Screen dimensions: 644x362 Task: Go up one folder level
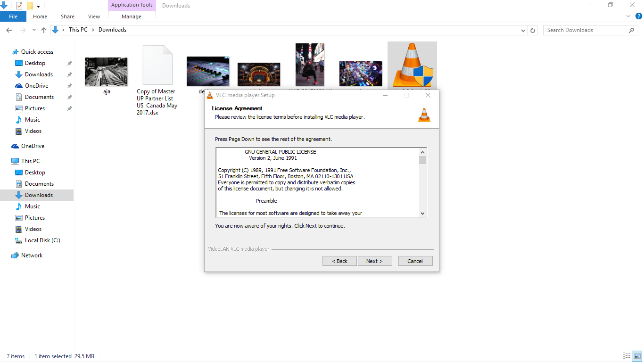(44, 30)
